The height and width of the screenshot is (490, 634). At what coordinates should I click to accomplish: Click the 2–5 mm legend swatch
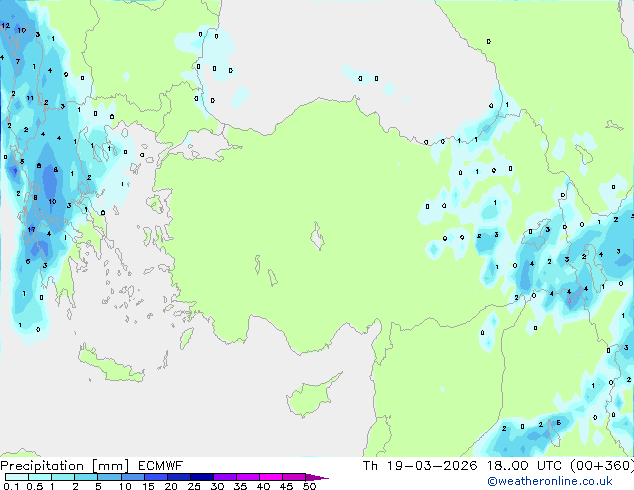[x=86, y=477]
